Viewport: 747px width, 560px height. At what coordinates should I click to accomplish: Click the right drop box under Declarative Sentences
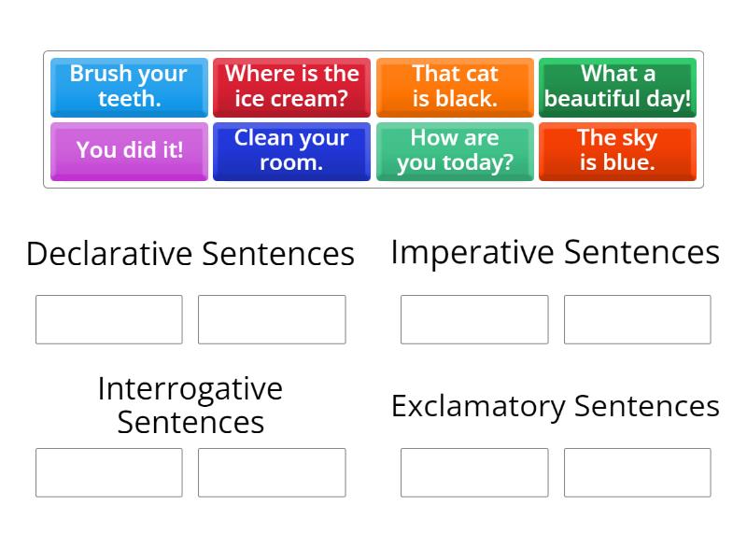[x=272, y=319]
